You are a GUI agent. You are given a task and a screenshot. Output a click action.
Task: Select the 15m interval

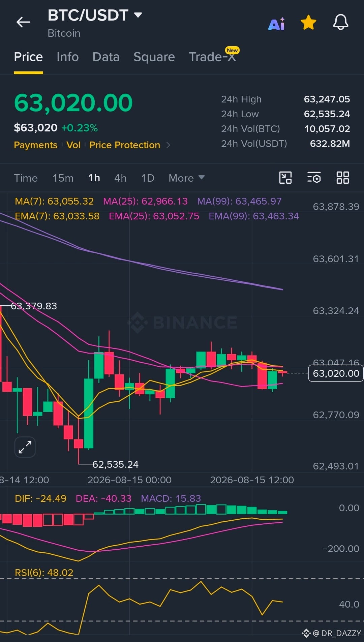pos(63,178)
